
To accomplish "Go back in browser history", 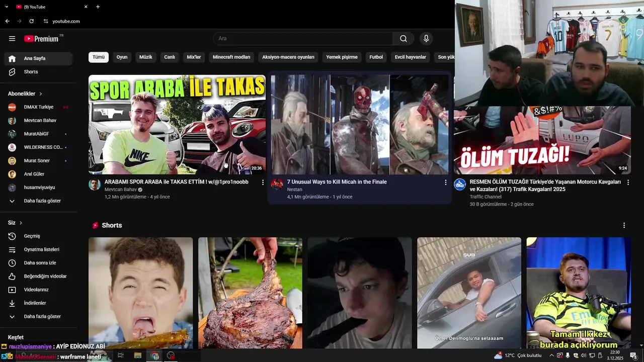I will pos(7,21).
